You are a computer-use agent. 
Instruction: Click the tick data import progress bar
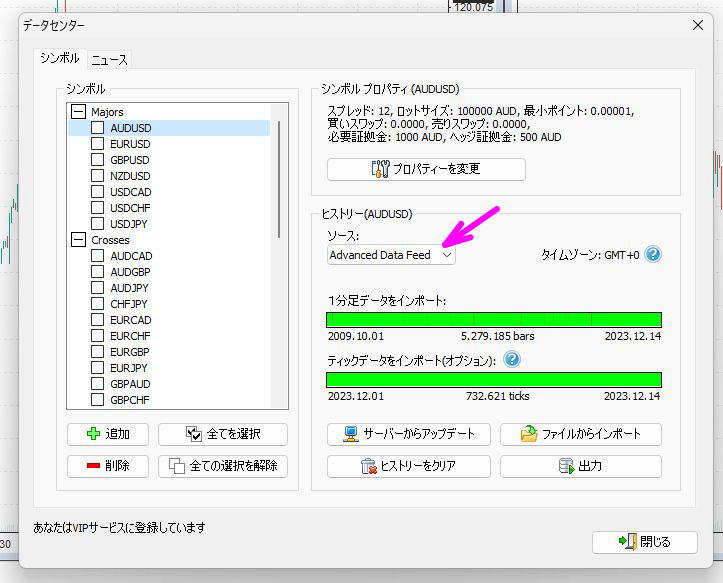[494, 380]
